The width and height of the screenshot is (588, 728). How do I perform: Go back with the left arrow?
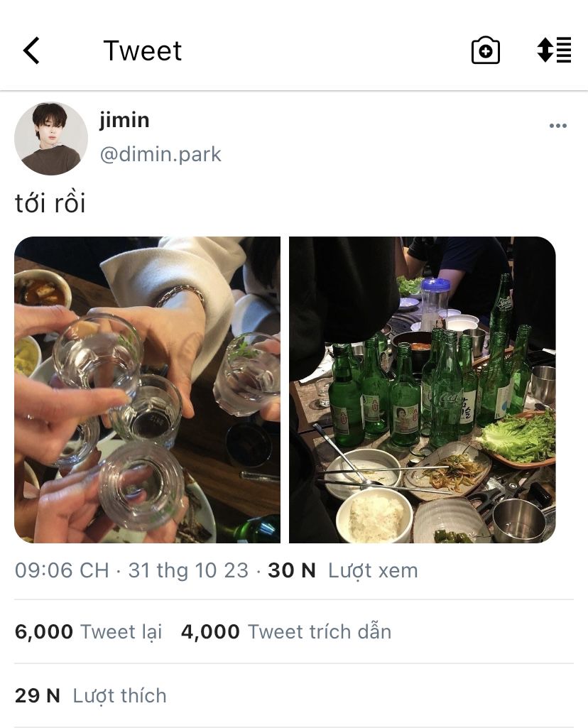click(31, 50)
